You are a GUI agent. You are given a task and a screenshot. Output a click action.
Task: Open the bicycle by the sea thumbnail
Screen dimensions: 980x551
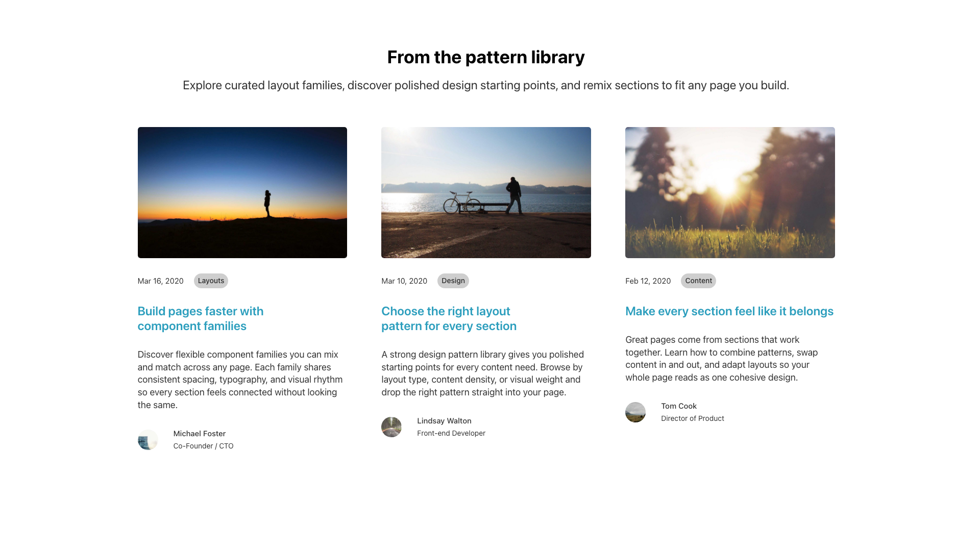pyautogui.click(x=486, y=192)
